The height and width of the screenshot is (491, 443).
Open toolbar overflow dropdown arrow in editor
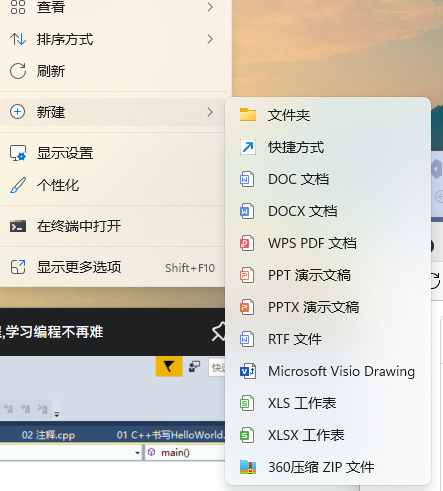pos(57,414)
